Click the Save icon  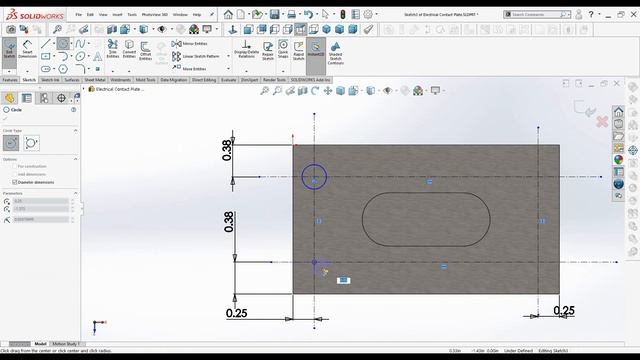(x=275, y=15)
